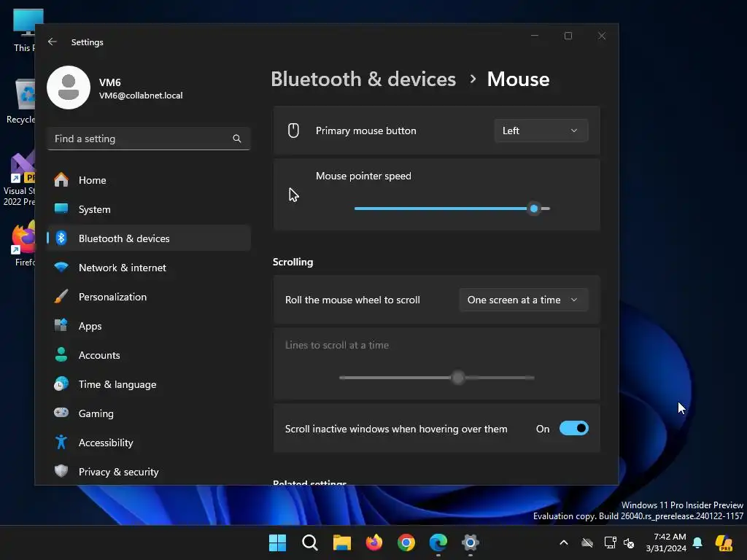The height and width of the screenshot is (560, 747).
Task: Select System in the settings sidebar
Action: pyautogui.click(x=149, y=209)
